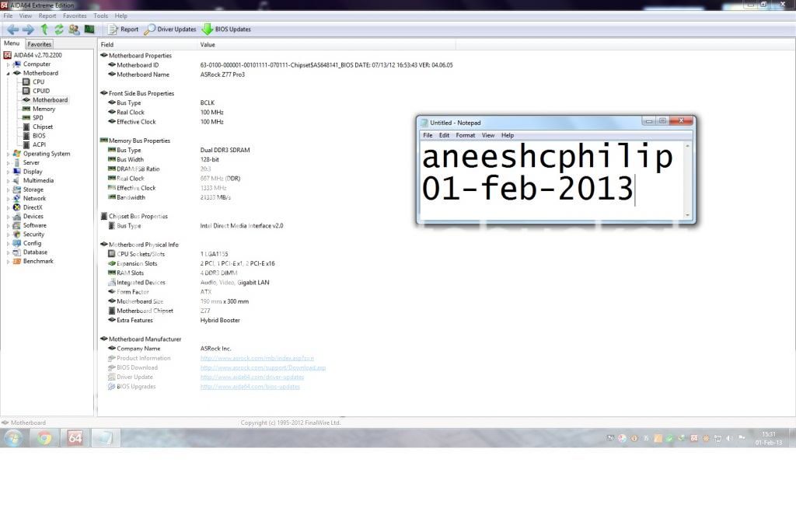Click the users icon in the AIDA64 toolbar
Screen dimensions: 796x532
pos(74,30)
